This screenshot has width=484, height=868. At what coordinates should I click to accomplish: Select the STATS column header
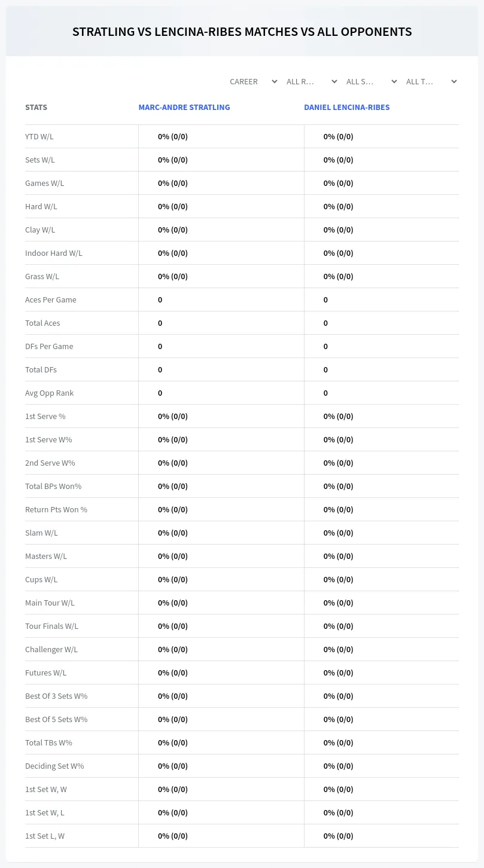(x=36, y=108)
